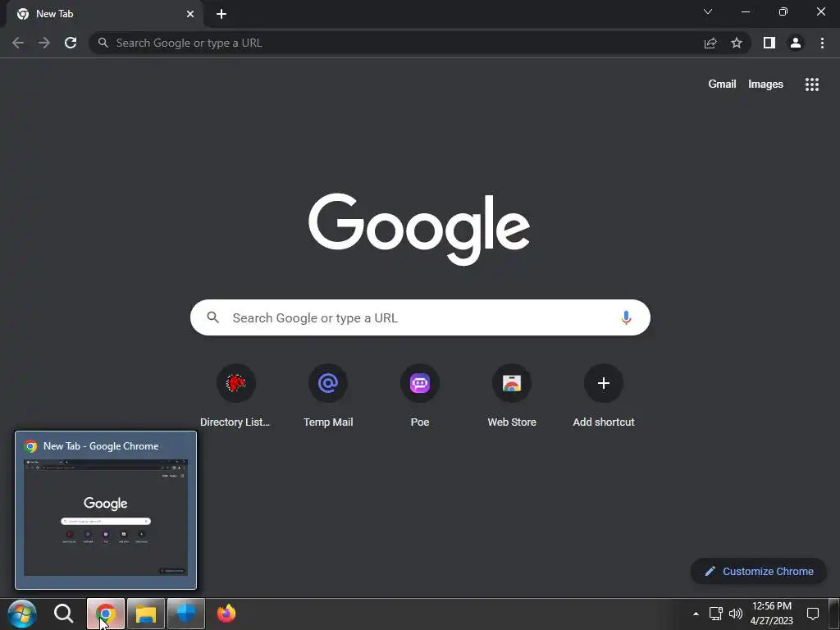The height and width of the screenshot is (630, 840).
Task: Click the taskbar search magnifier
Action: [64, 614]
